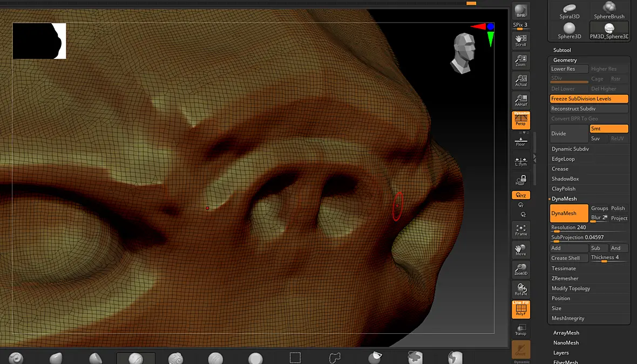Collapse the Geometry palette
This screenshot has height=364, width=637.
[565, 60]
